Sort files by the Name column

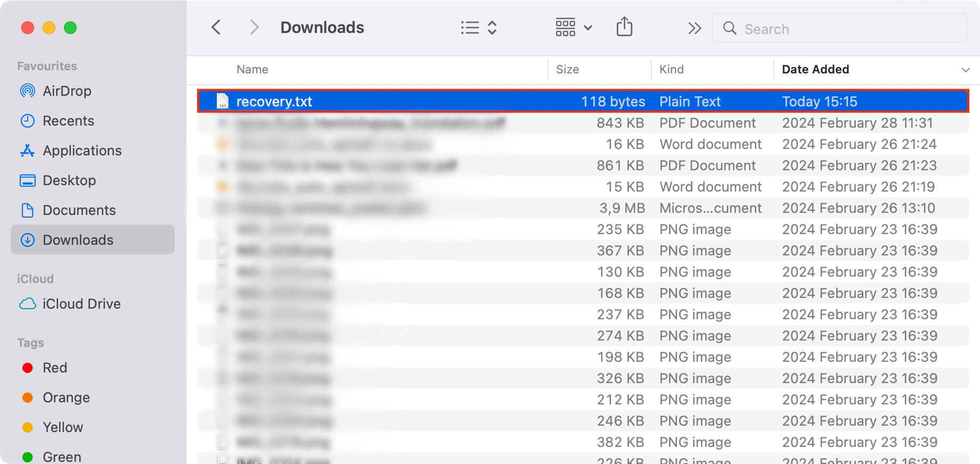pyautogui.click(x=252, y=70)
